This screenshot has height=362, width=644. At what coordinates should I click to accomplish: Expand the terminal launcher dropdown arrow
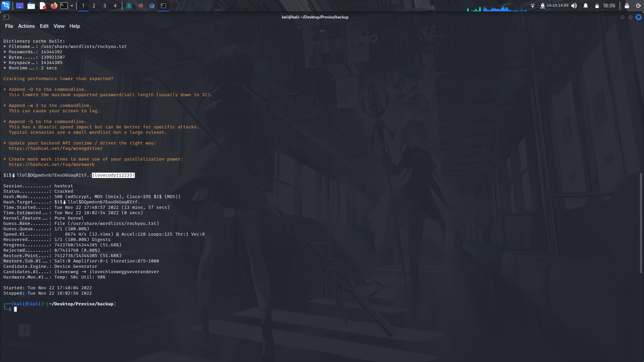click(71, 6)
